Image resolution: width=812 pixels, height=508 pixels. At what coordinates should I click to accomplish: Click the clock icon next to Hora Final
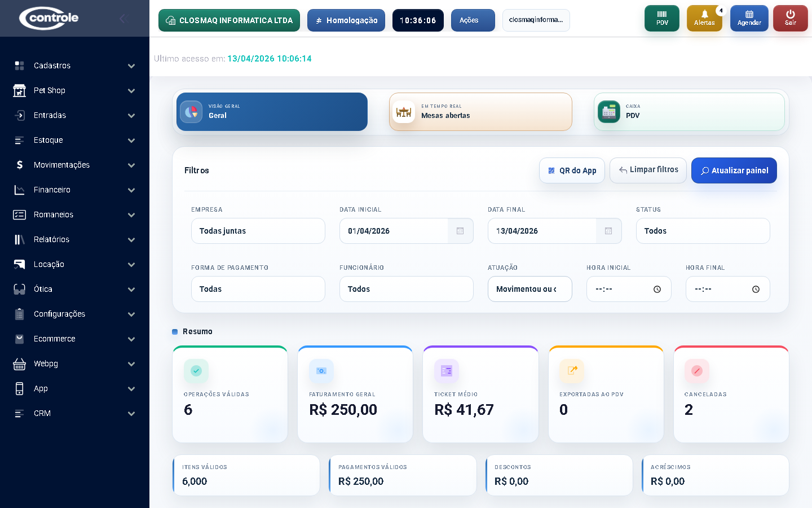[x=755, y=288]
